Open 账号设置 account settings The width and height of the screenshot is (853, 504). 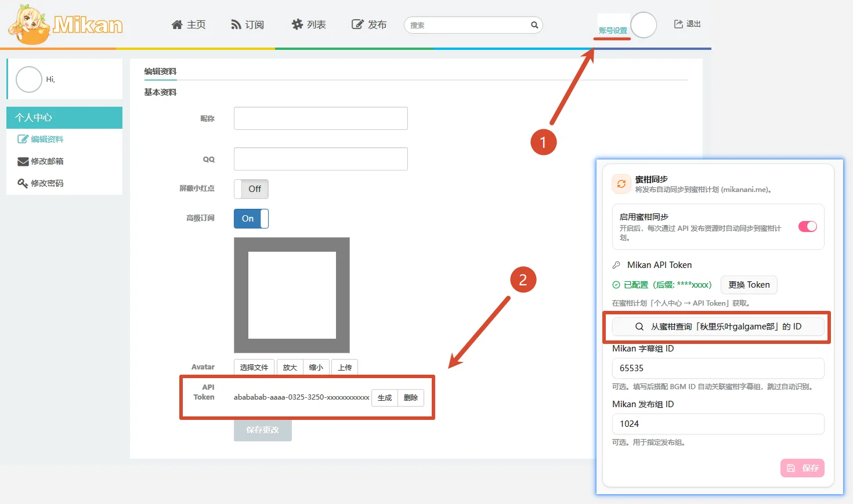tap(613, 31)
